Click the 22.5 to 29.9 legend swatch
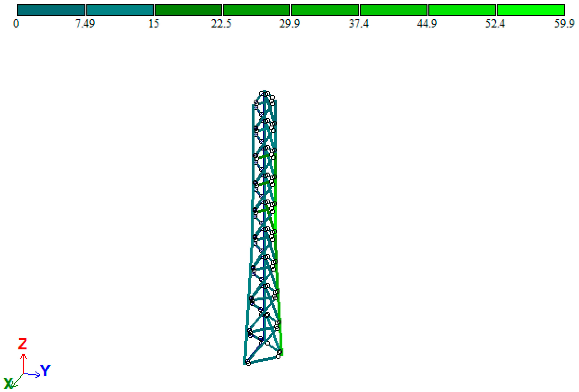579x392 pixels. [256, 10]
